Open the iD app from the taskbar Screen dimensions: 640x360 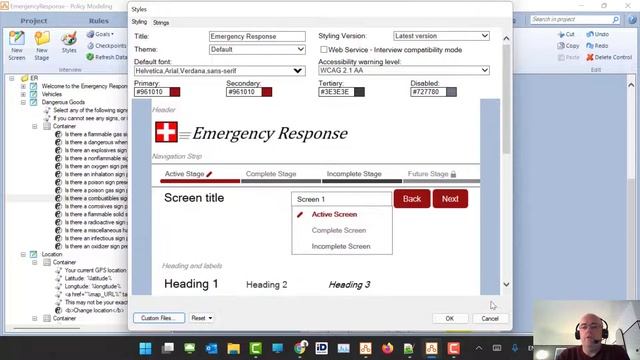[322, 348]
